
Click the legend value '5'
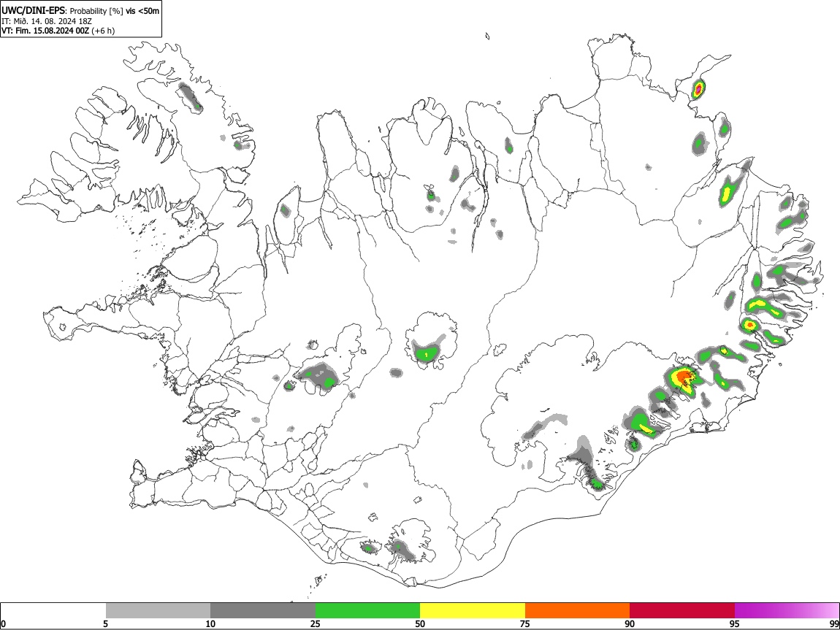pyautogui.click(x=106, y=624)
